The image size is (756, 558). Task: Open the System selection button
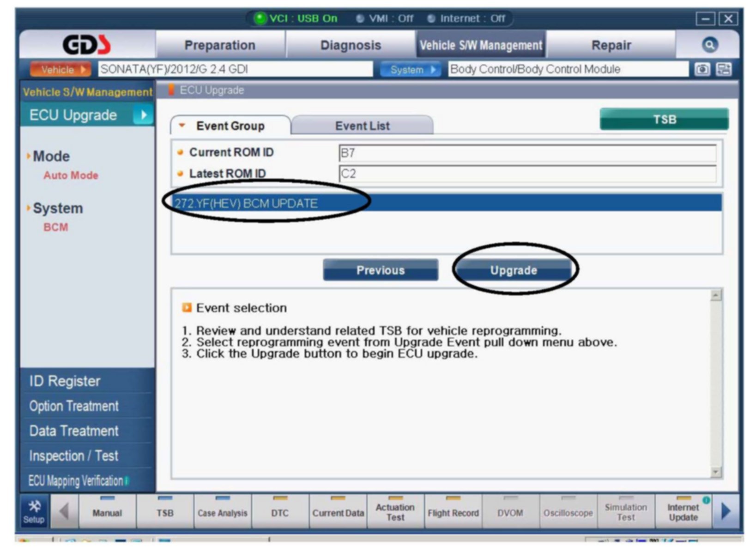[x=410, y=70]
